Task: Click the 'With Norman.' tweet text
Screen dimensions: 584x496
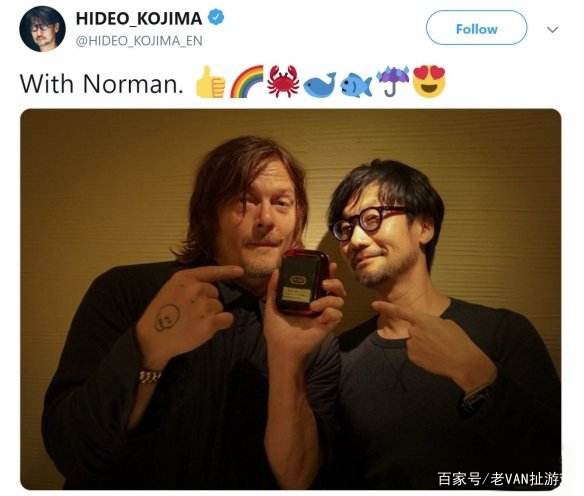Action: pyautogui.click(x=102, y=84)
